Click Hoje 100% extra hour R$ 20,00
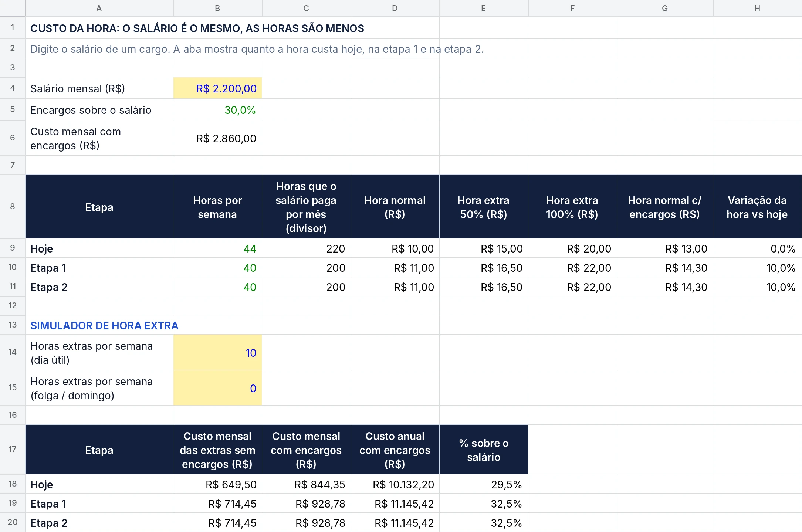 coord(572,248)
